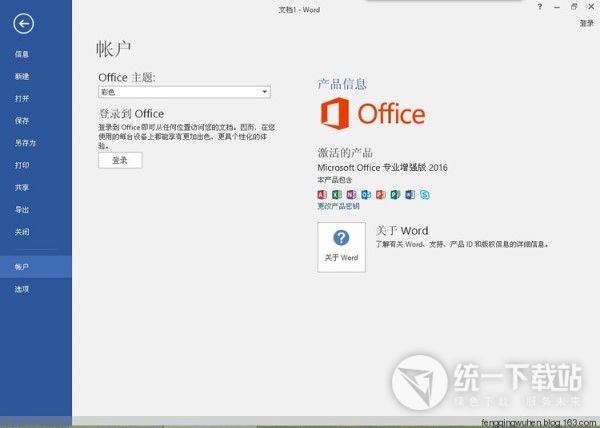The width and height of the screenshot is (600, 428).
Task: Click the Excel product icon
Action: tap(337, 195)
